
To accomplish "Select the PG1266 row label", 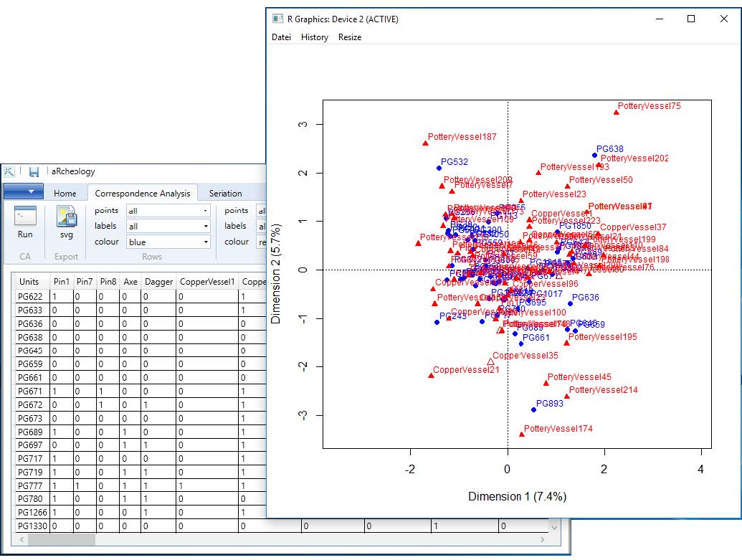I will (x=32, y=513).
